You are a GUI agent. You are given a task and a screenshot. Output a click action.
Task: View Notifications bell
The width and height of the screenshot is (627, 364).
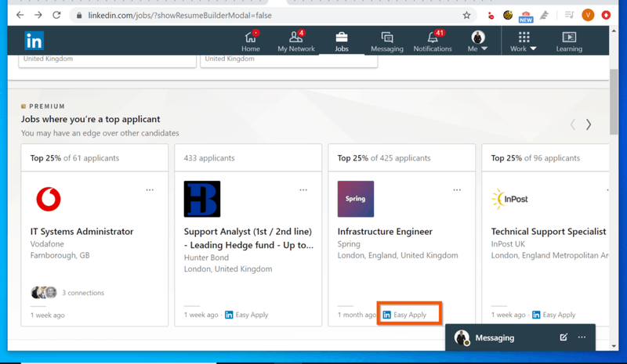433,41
